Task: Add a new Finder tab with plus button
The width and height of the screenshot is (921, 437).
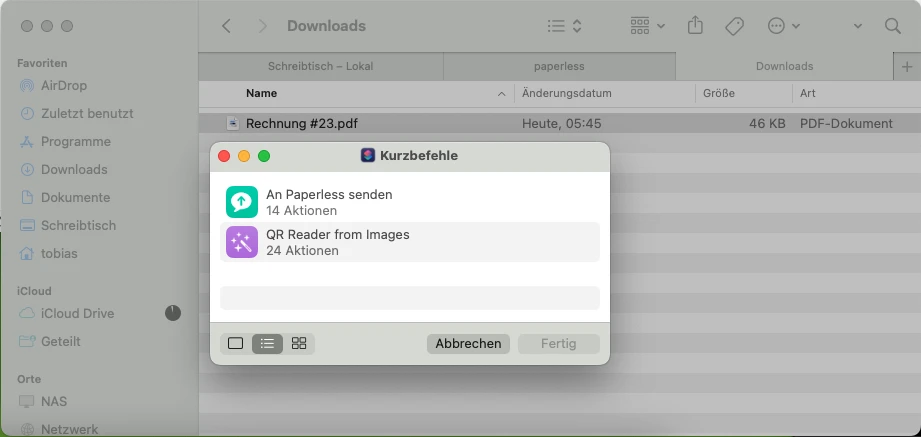Action: pos(907,66)
